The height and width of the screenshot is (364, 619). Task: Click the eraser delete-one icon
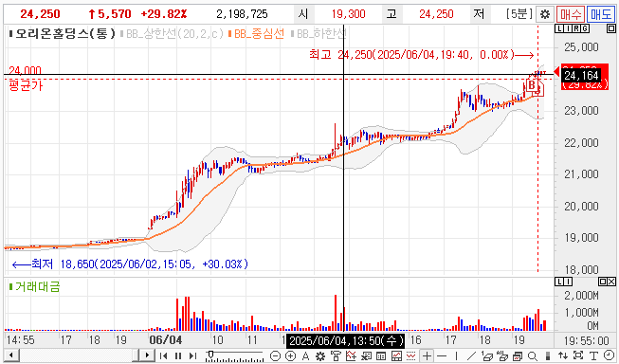point(487,355)
